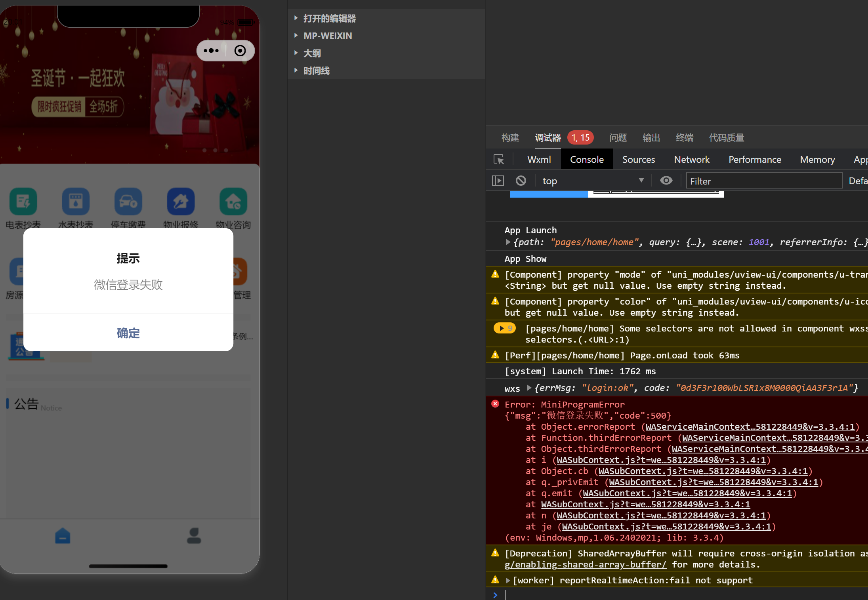This screenshot has height=600, width=868.
Task: Switch to the Network tab
Action: pos(691,160)
